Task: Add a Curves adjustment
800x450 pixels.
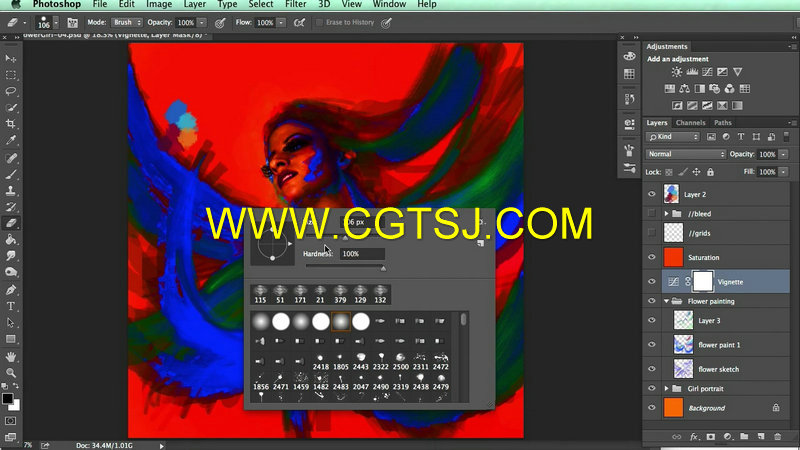Action: pyautogui.click(x=707, y=72)
